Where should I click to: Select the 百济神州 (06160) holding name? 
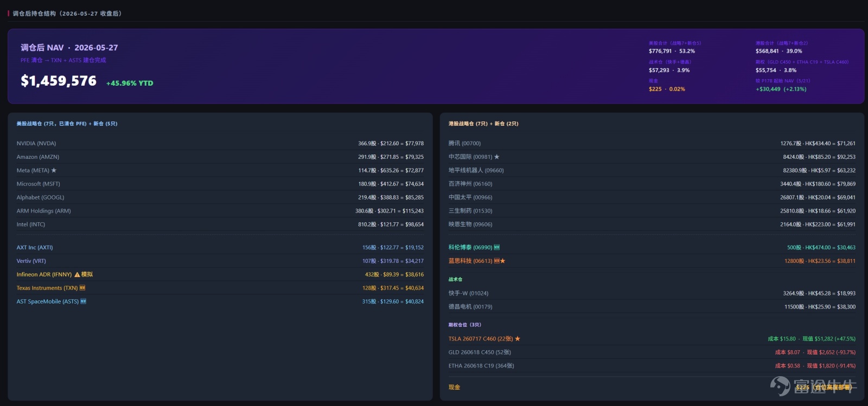click(x=470, y=184)
